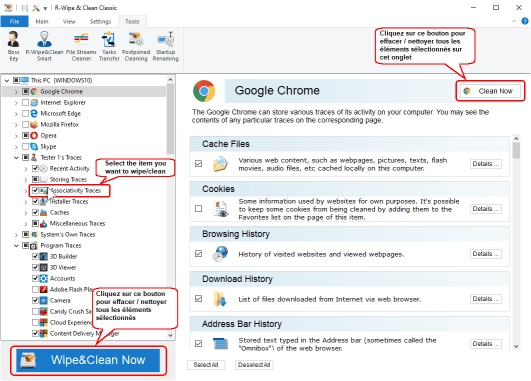Uncheck the Recent Activity checkbox
The image size is (531, 381).
tap(35, 168)
